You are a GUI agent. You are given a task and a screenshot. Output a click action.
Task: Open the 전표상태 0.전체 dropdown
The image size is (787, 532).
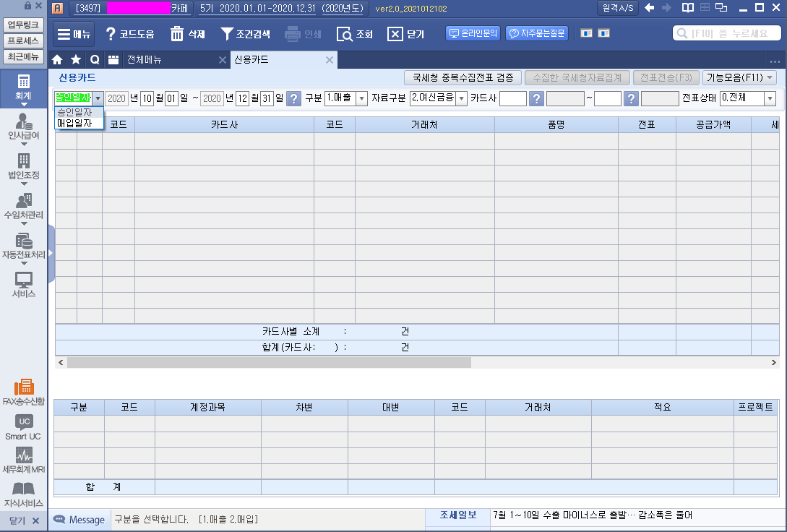point(770,98)
